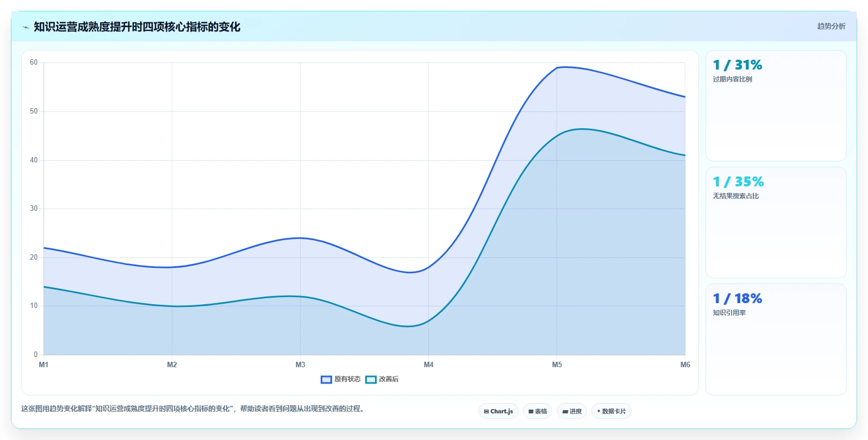Viewport: 868px width, 440px height.
Task: Open the 过期内容比例 card showing 1 / 31%
Action: [776, 105]
